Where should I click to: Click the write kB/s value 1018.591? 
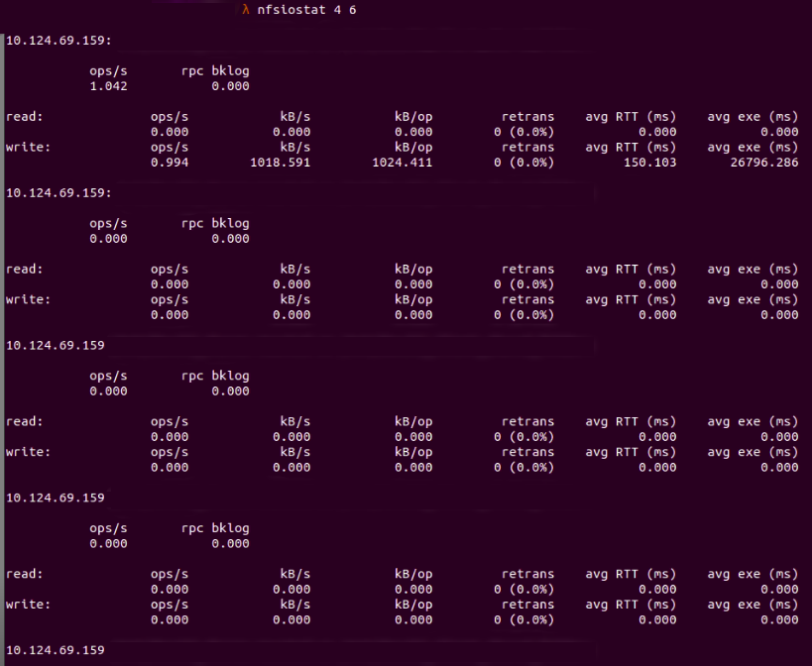tap(280, 163)
